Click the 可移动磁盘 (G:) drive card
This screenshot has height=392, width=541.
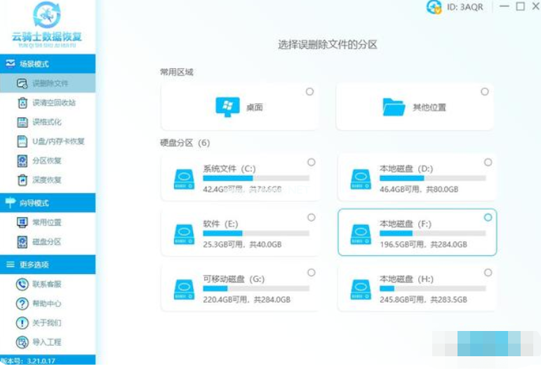point(239,288)
